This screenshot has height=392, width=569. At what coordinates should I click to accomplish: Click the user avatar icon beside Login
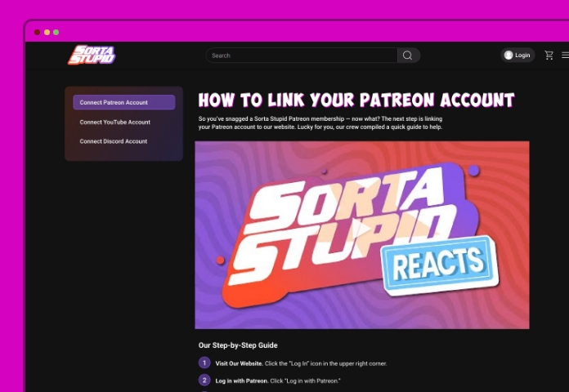[x=509, y=56]
